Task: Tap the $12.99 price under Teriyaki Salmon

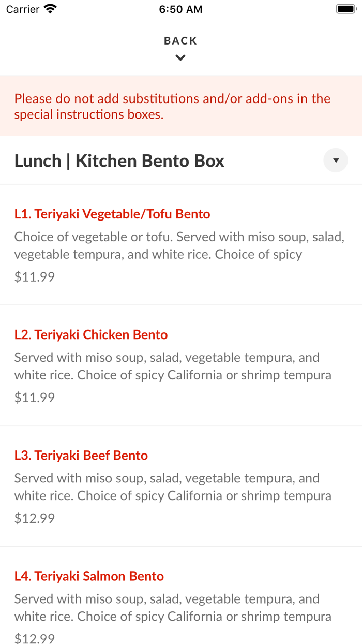Action: tap(35, 638)
